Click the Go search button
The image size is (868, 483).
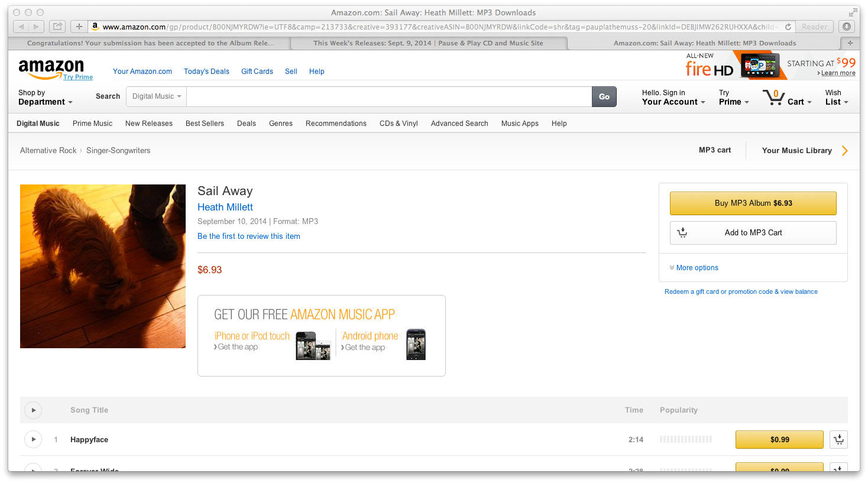604,97
